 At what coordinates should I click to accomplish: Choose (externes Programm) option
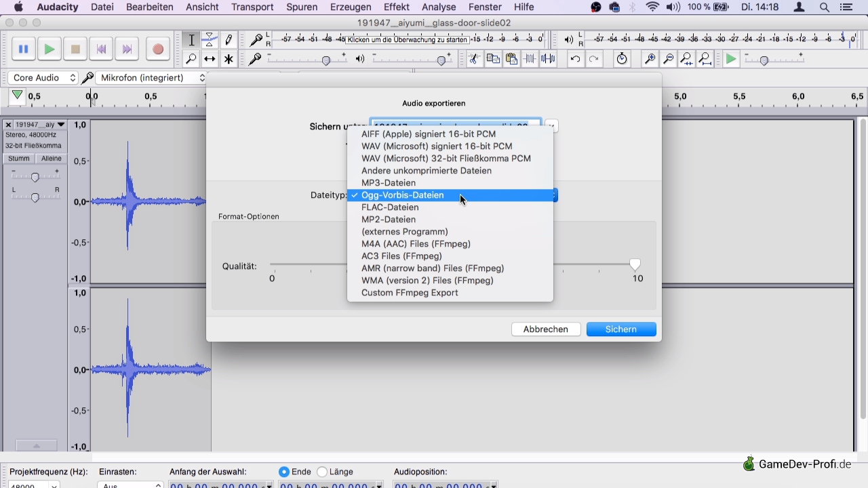(450, 232)
